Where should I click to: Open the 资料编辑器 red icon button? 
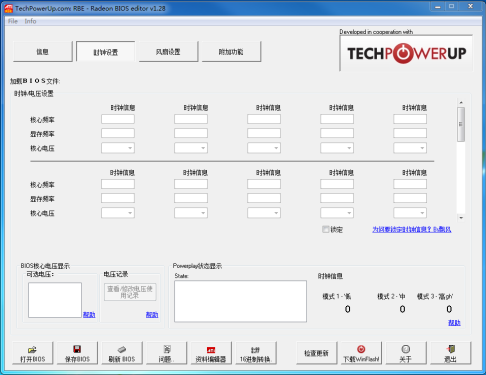[x=211, y=350]
